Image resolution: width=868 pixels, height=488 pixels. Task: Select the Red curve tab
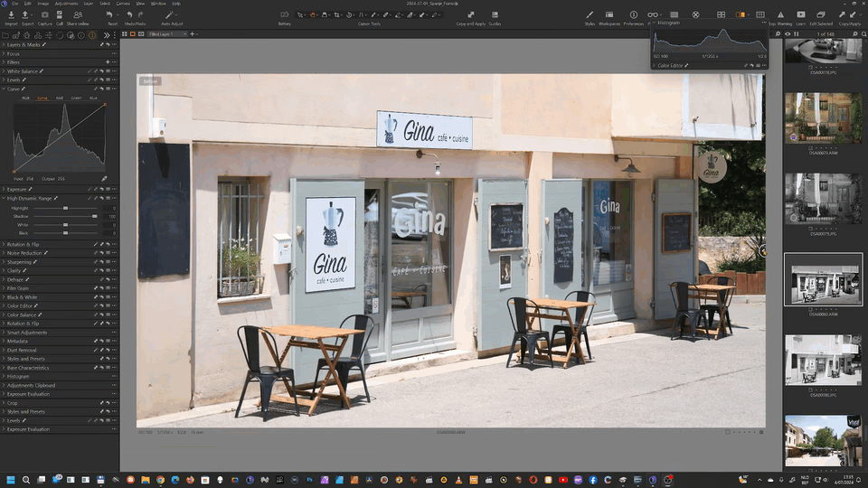click(x=60, y=98)
